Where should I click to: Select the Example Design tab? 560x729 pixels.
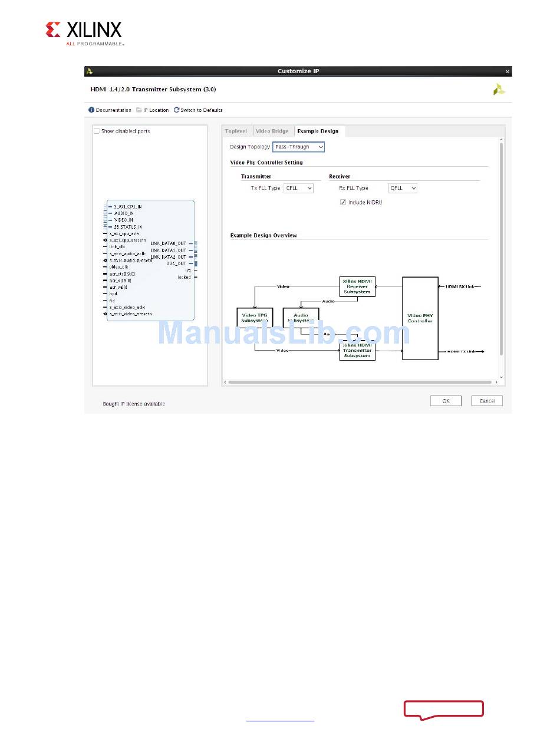[318, 131]
